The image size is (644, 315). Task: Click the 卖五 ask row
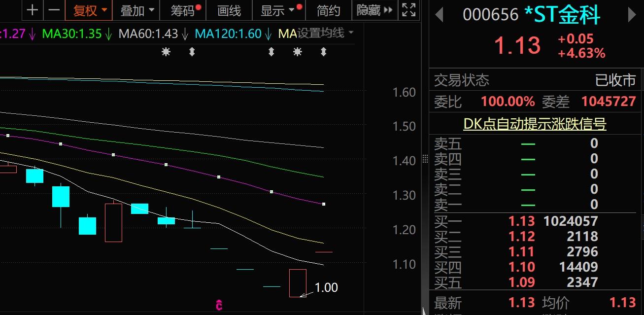(x=536, y=143)
